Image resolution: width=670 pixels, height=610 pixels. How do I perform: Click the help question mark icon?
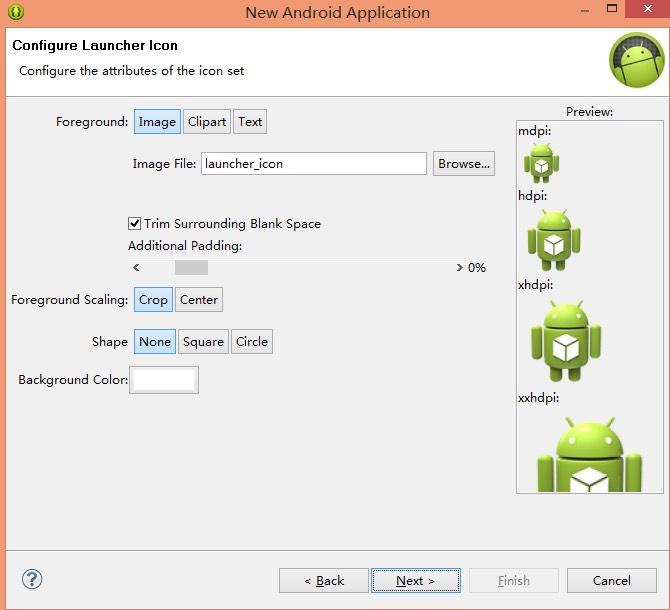tap(32, 579)
